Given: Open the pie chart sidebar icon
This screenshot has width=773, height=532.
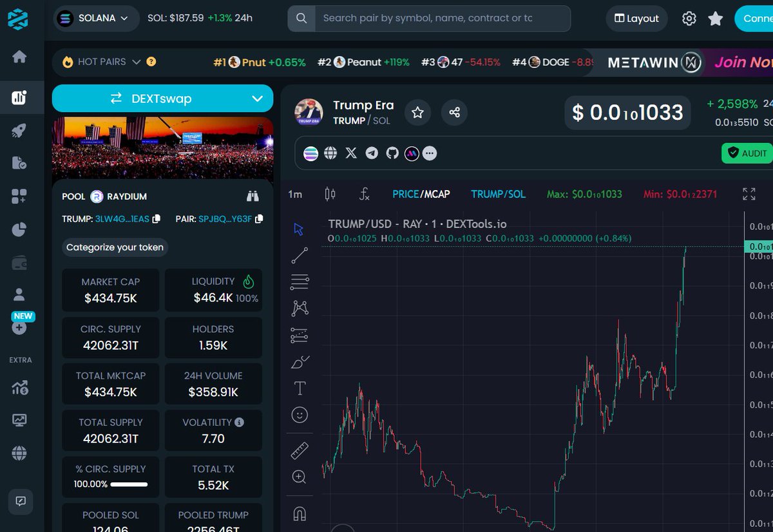Looking at the screenshot, I should pos(19,229).
